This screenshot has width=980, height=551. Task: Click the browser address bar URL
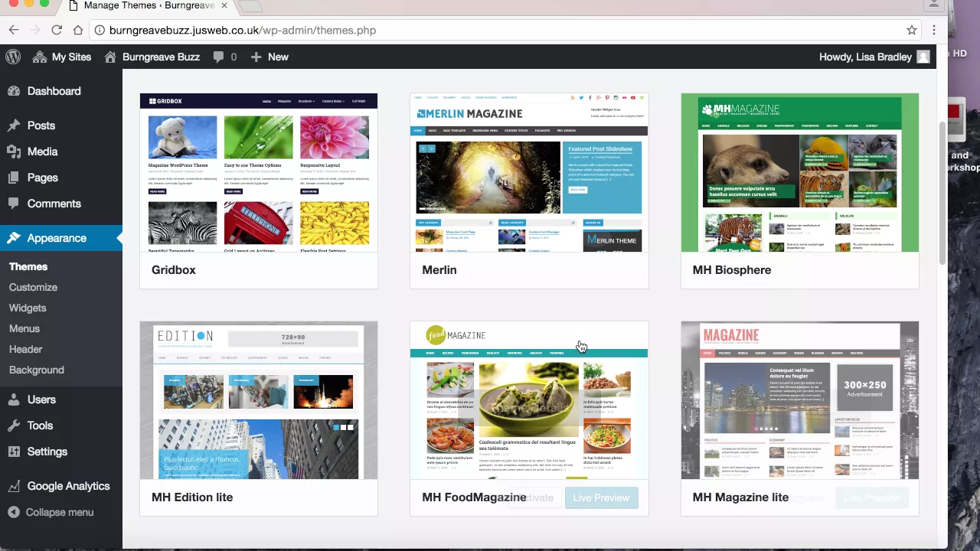[x=243, y=31]
